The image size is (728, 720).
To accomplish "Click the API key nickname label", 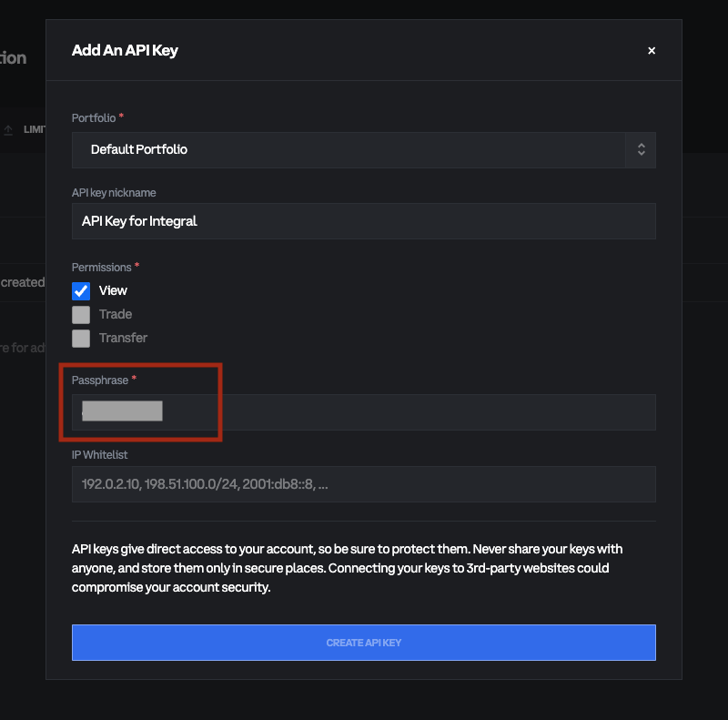I will pyautogui.click(x=114, y=193).
